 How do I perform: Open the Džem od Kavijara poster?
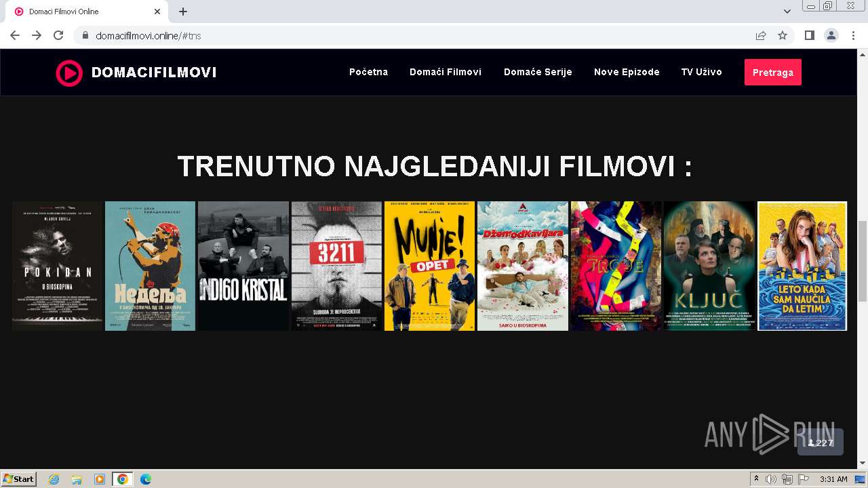[523, 266]
